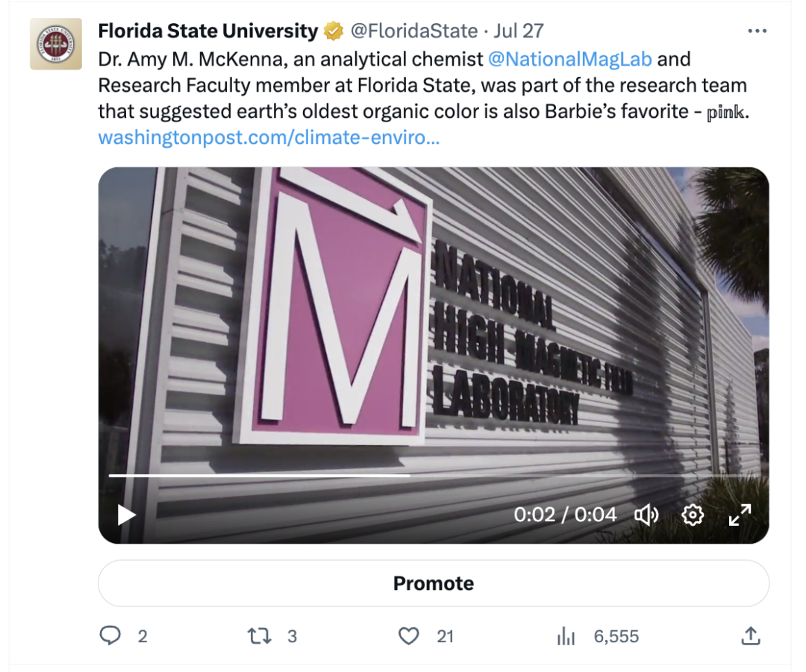Click the reply comment icon

112,636
